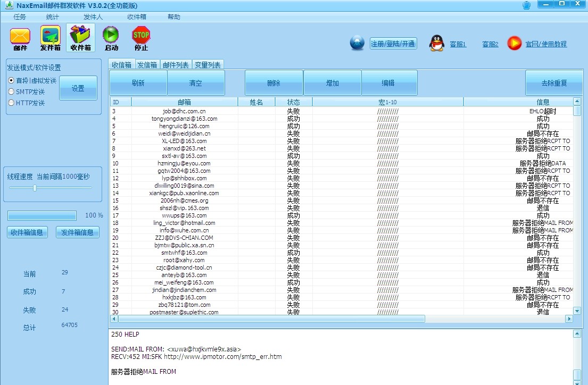
Task: Click the EHLO超时 info cell
Action: click(x=543, y=111)
